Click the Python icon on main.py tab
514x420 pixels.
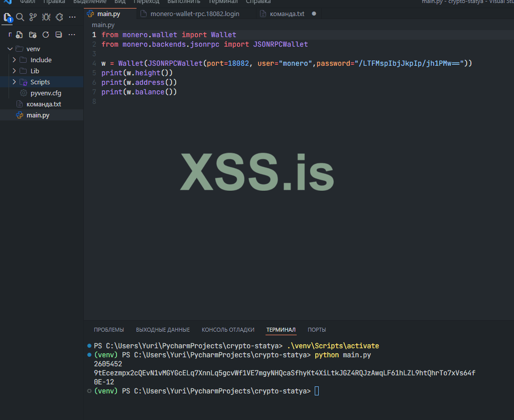click(90, 14)
